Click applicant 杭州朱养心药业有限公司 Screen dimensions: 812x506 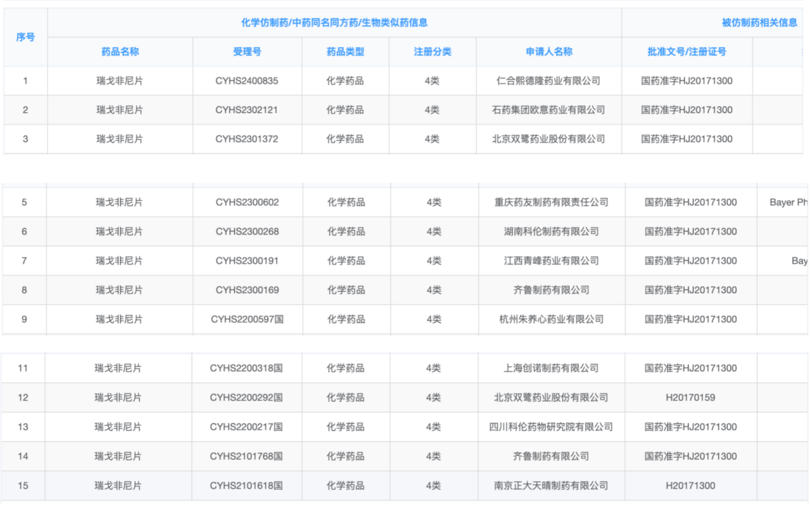pyautogui.click(x=551, y=319)
